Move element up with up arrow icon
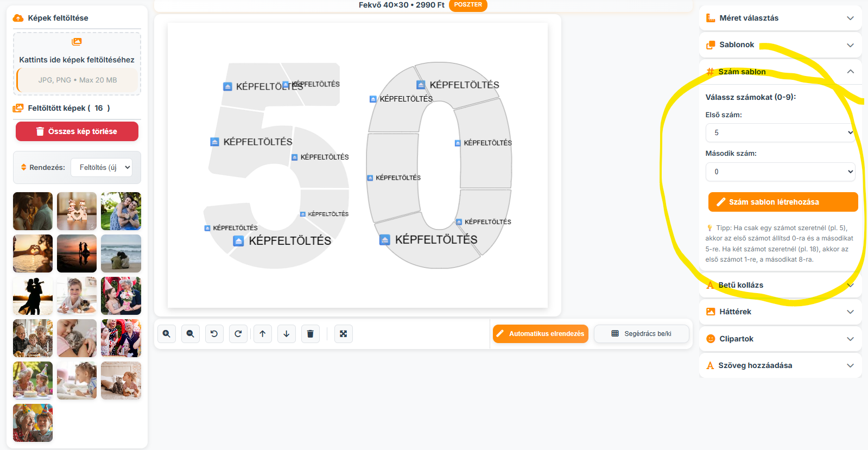The width and height of the screenshot is (868, 450). 263,334
